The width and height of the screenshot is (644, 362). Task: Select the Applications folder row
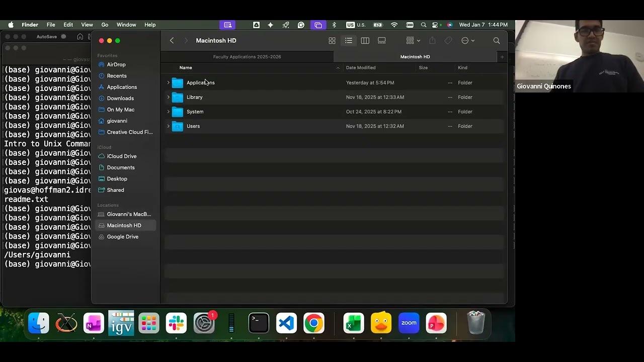click(334, 82)
